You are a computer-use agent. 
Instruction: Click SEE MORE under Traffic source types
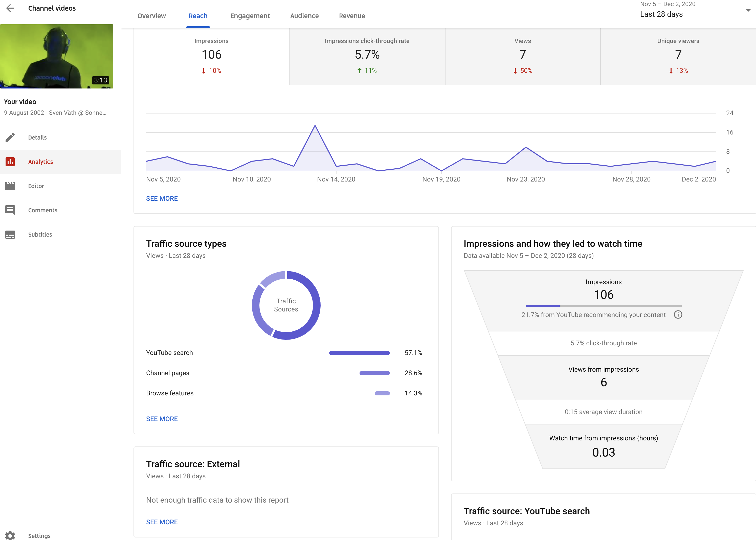pos(162,419)
